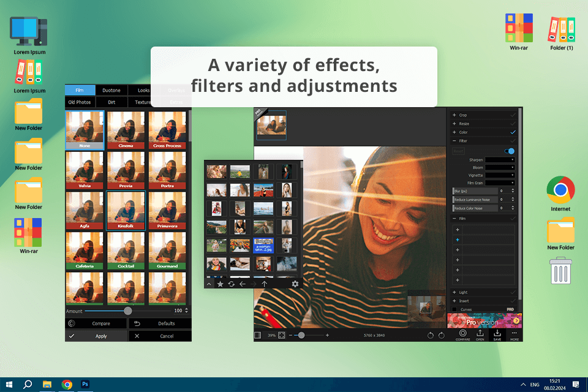The height and width of the screenshot is (392, 588).
Task: Open the Film Grain dropdown
Action: pyautogui.click(x=500, y=183)
